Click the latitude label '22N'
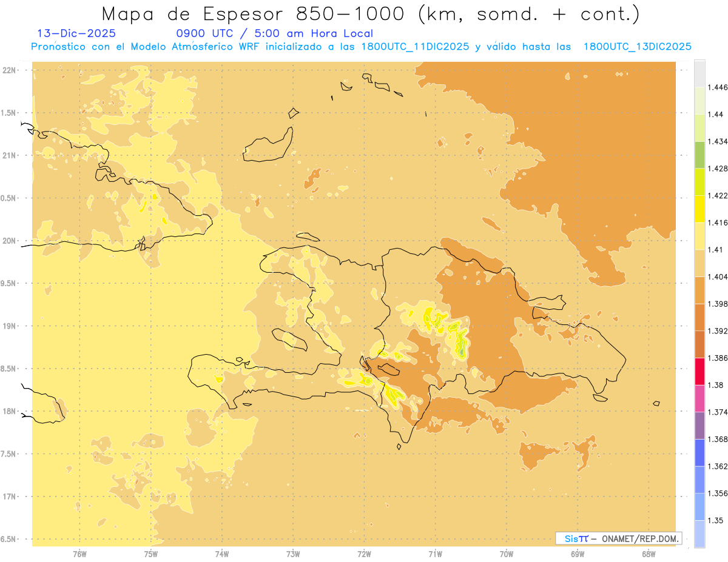Image resolution: width=728 pixels, height=562 pixels. 10,70
